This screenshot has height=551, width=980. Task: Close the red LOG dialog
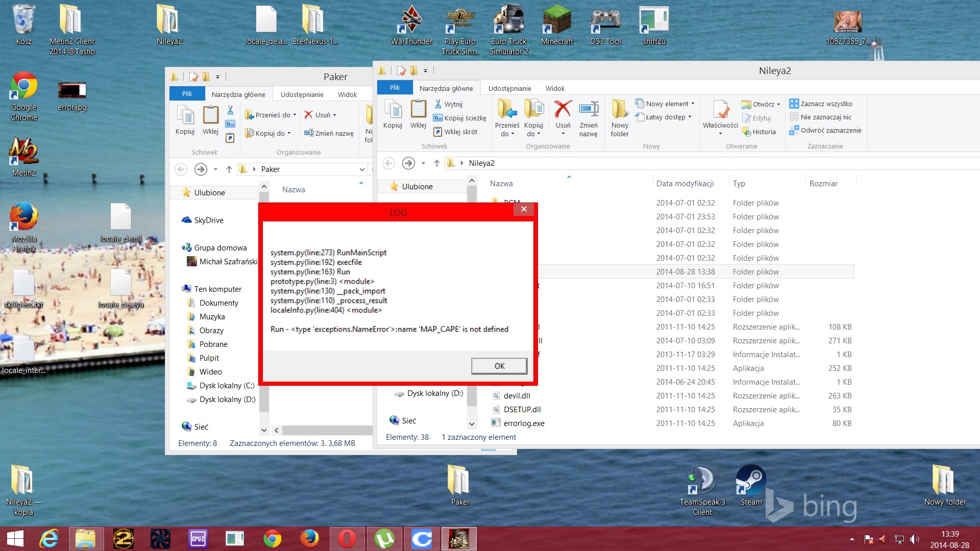pos(524,209)
